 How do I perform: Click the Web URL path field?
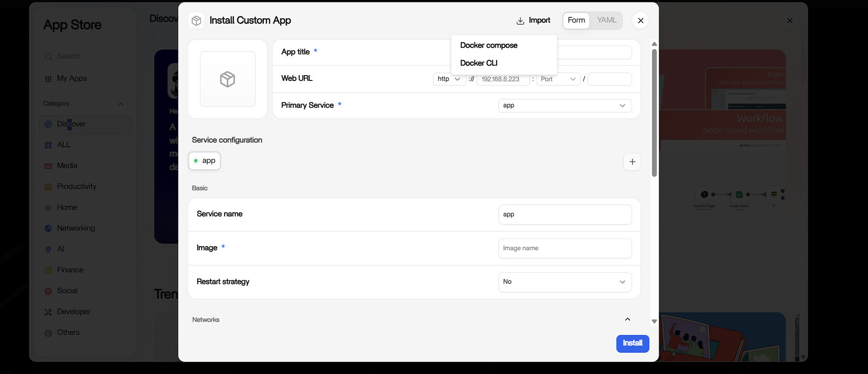[x=610, y=79]
